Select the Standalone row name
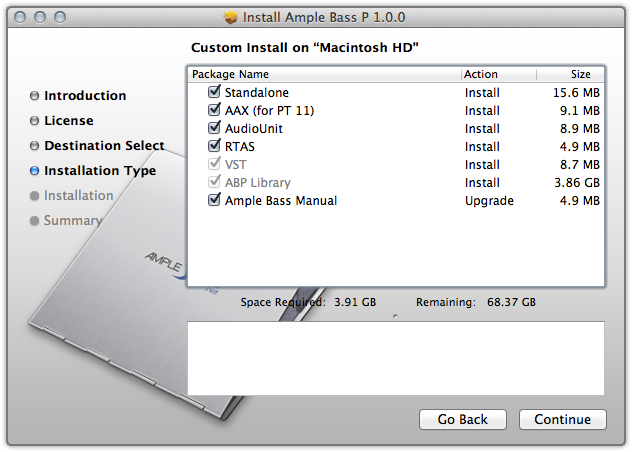 pos(257,93)
